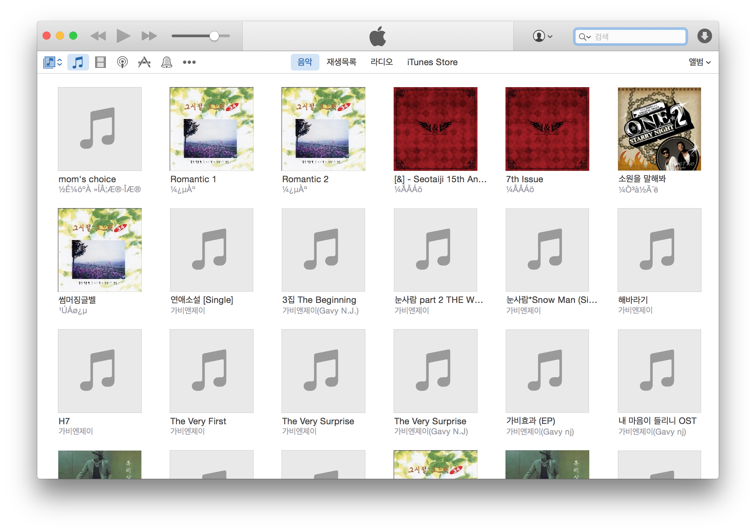Click the 'Romantic 1' title text

tap(193, 179)
